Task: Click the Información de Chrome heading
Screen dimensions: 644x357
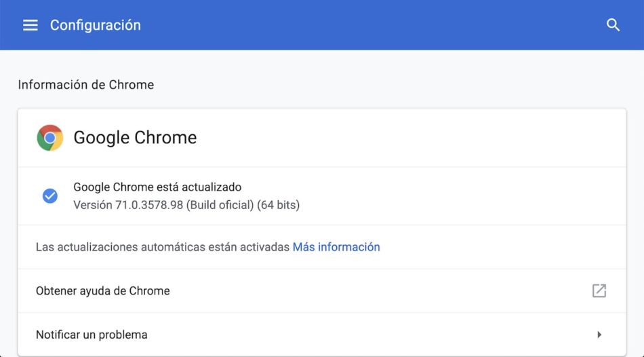Action: [x=86, y=85]
